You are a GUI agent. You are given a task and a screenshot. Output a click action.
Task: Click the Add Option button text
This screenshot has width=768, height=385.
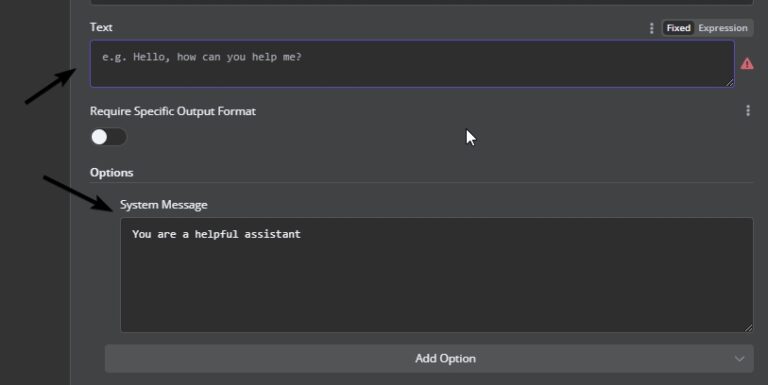(445, 359)
